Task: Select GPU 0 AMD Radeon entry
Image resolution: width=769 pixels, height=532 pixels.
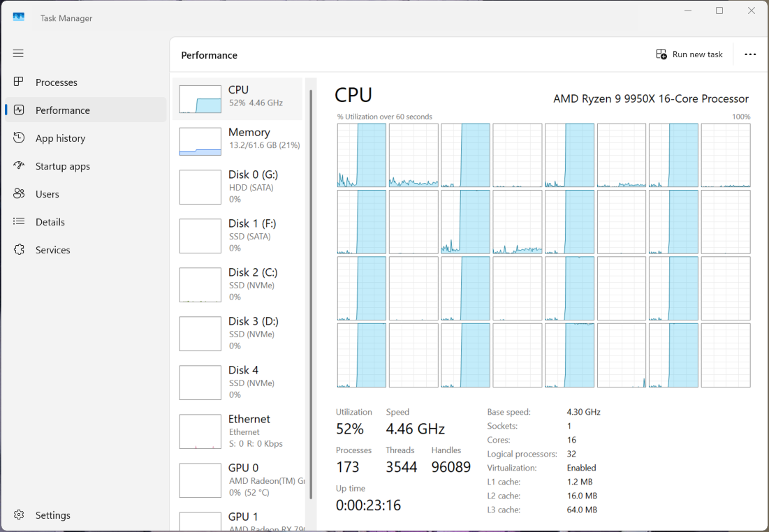Action: [x=237, y=480]
